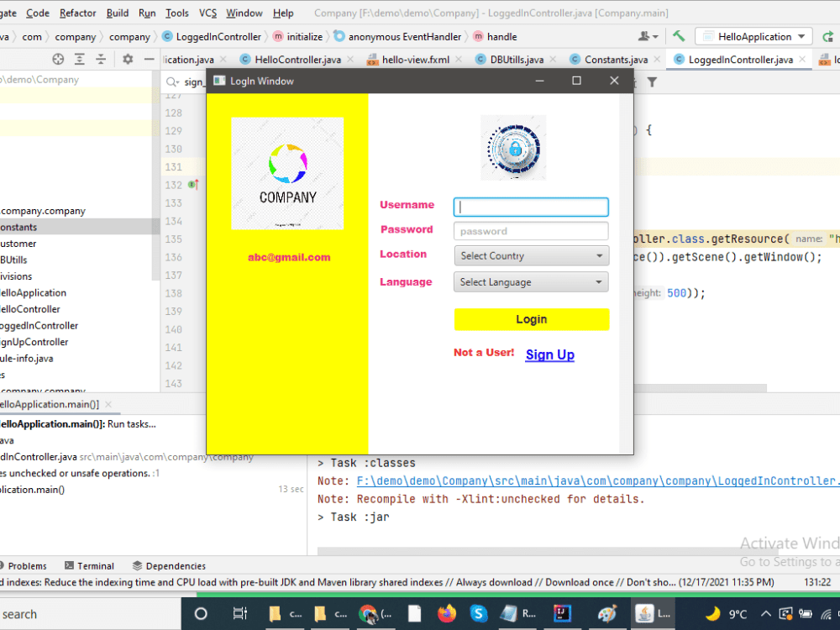This screenshot has height=630, width=840.
Task: Open Firefox from the taskbar
Action: [446, 614]
